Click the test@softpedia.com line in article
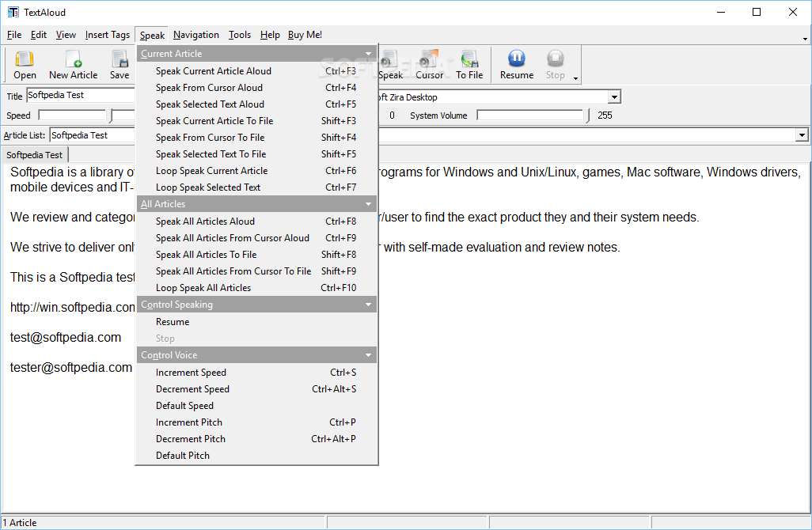The width and height of the screenshot is (812, 530). pos(65,338)
